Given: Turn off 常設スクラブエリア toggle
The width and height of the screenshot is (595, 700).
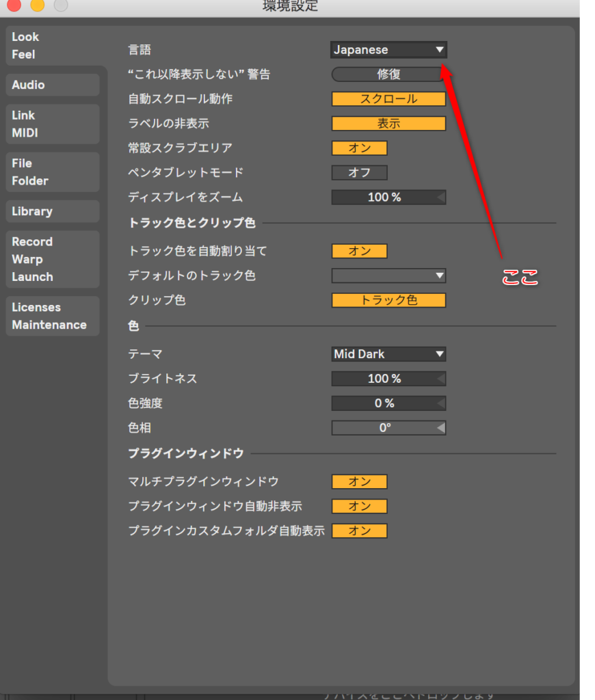Looking at the screenshot, I should pos(360,148).
